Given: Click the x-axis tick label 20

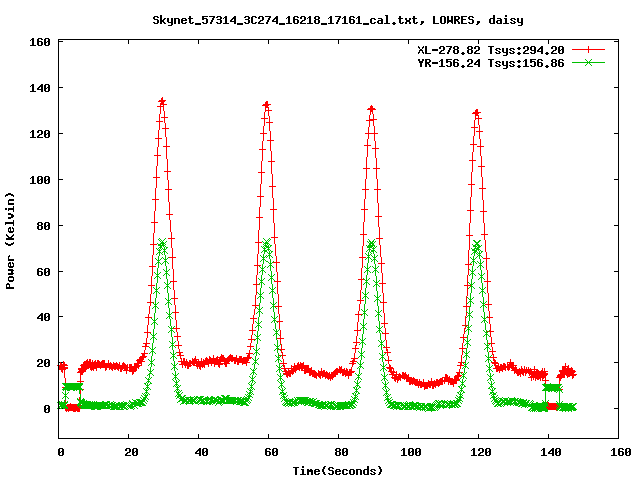Looking at the screenshot, I should [x=131, y=452].
